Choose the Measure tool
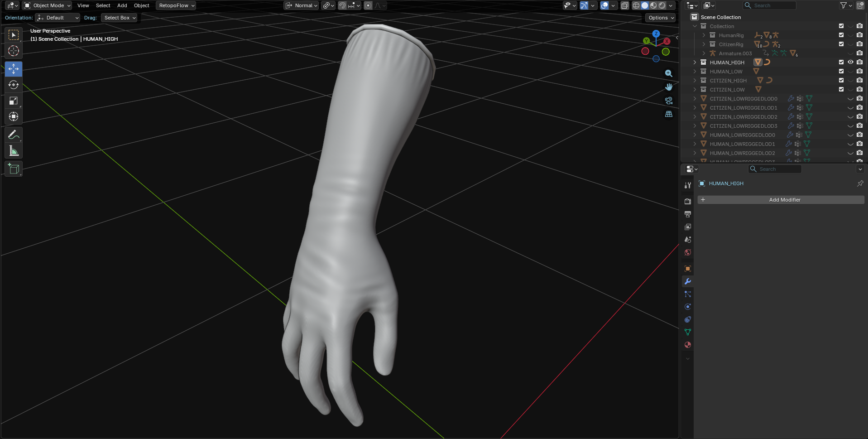 (x=14, y=151)
